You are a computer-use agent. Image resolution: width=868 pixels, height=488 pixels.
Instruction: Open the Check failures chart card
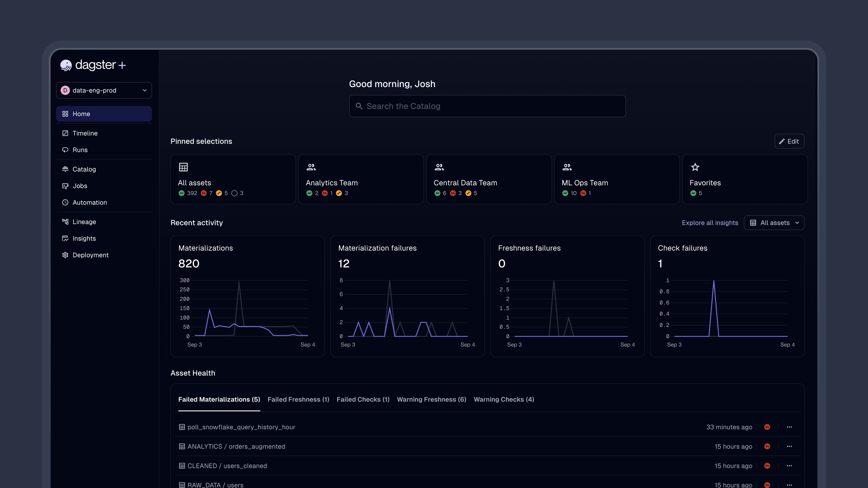(727, 296)
